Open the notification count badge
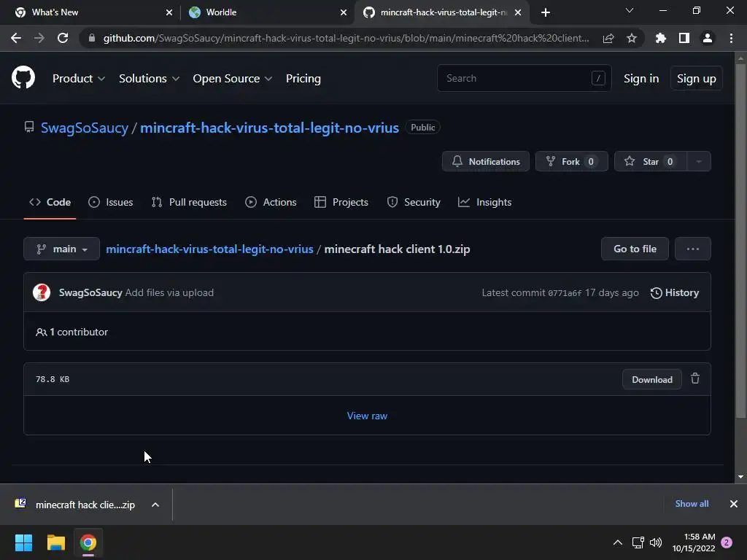This screenshot has width=747, height=560. click(x=727, y=542)
